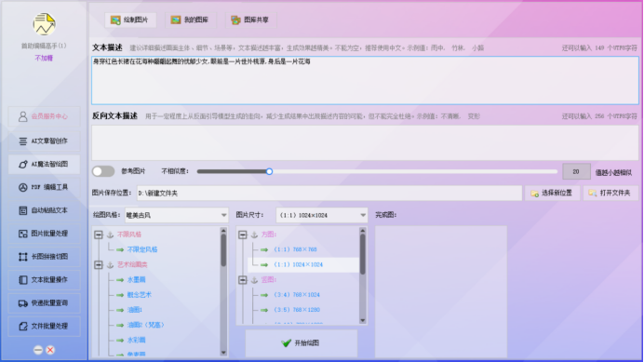
Task: Switch to the 图库共享 tab
Action: click(250, 20)
